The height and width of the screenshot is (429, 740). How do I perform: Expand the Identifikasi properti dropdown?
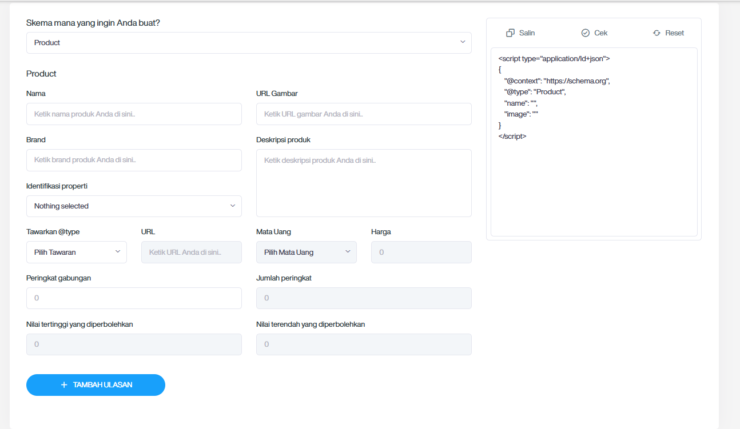click(134, 206)
